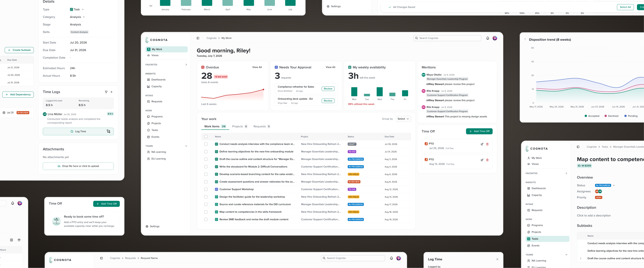Click the Search Cognota field in My Work
Viewport: 644px width, 268px height.
[x=447, y=38]
